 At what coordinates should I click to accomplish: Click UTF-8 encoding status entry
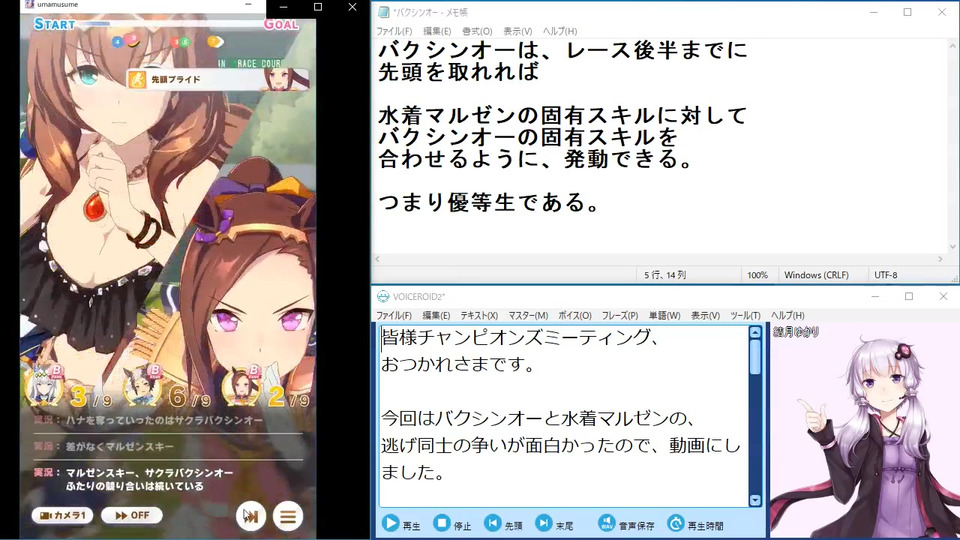point(885,275)
